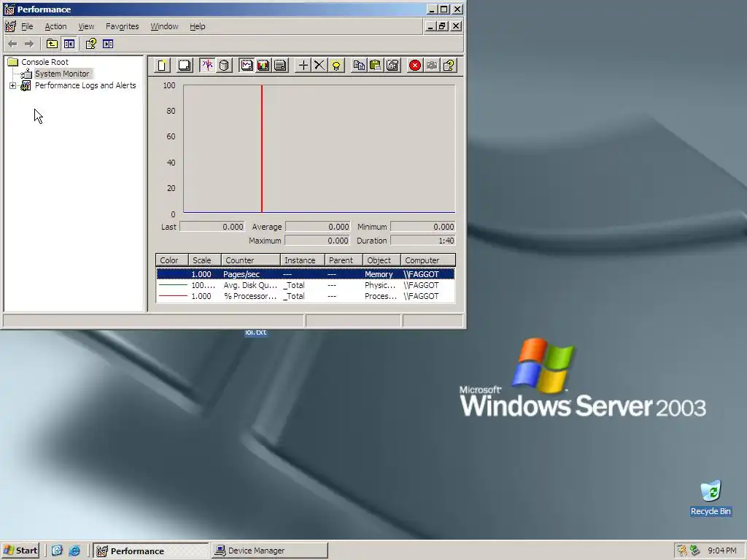Toggle Show/Hide Console Tree button

tap(69, 44)
